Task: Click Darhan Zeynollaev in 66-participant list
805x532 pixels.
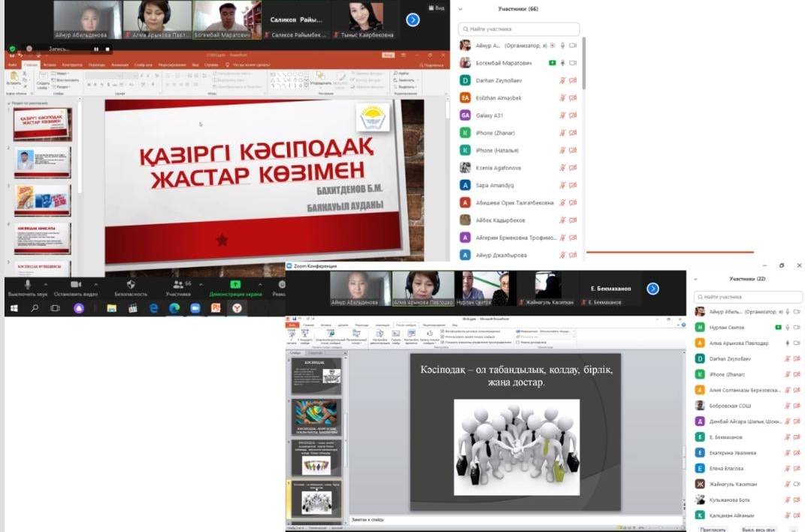Action: coord(519,80)
